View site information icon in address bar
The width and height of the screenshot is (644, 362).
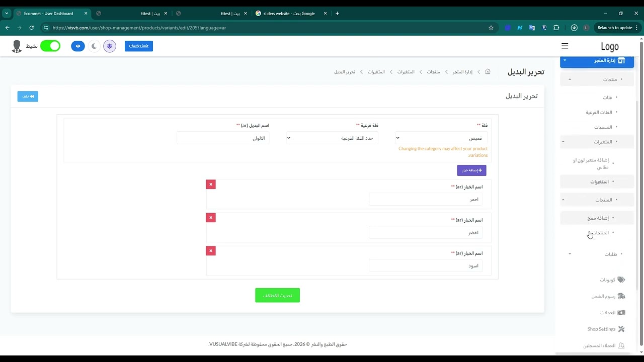click(x=46, y=28)
